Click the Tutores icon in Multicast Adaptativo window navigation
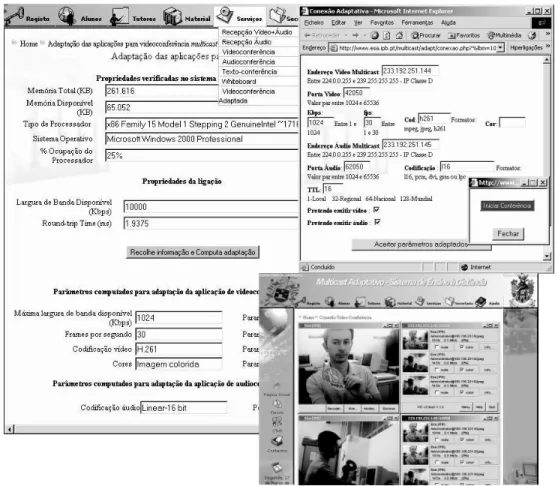The width and height of the screenshot is (558, 486). coord(360,302)
